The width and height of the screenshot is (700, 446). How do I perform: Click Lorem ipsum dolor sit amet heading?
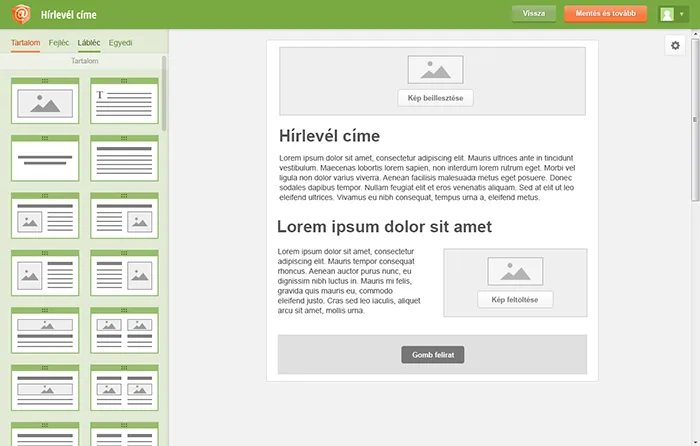[384, 227]
